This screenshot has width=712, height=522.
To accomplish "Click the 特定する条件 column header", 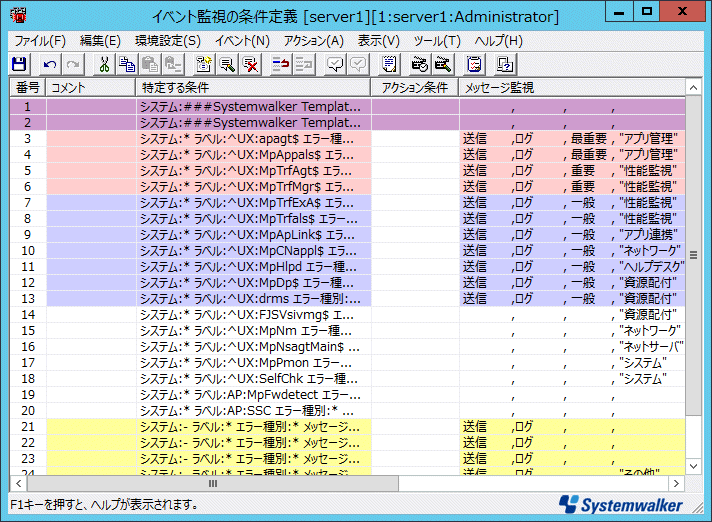I will coord(254,88).
